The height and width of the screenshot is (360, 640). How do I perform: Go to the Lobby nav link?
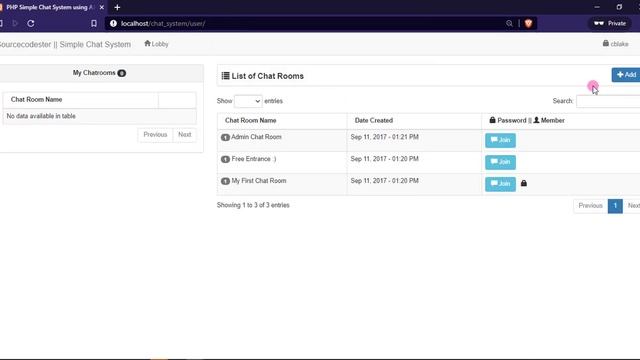pos(156,44)
